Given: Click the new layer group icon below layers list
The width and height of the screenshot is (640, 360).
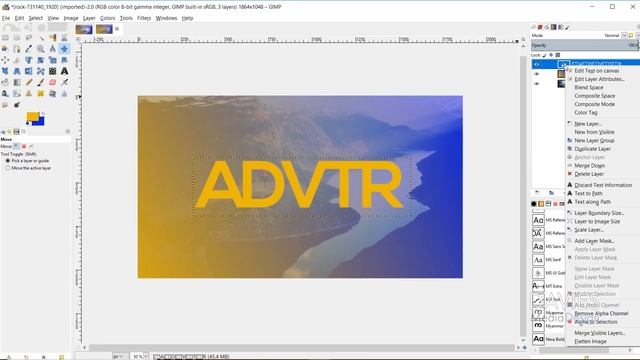Looking at the screenshot, I should [551, 192].
